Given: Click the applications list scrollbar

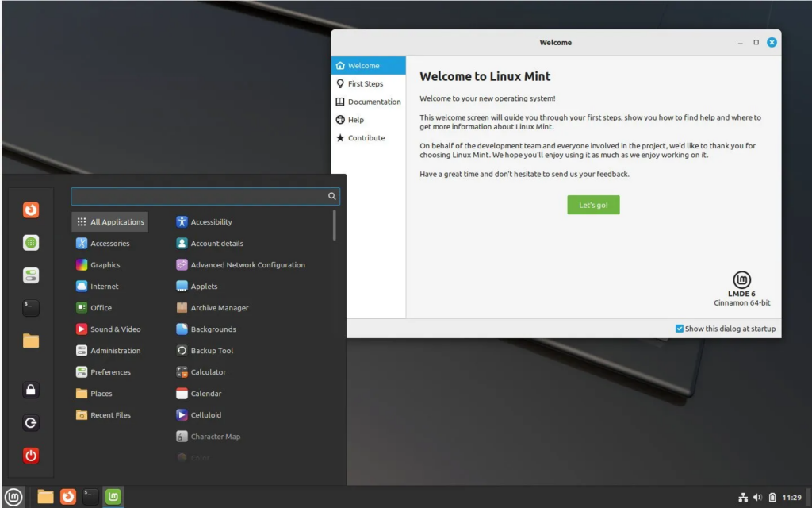Looking at the screenshot, I should click(x=335, y=226).
